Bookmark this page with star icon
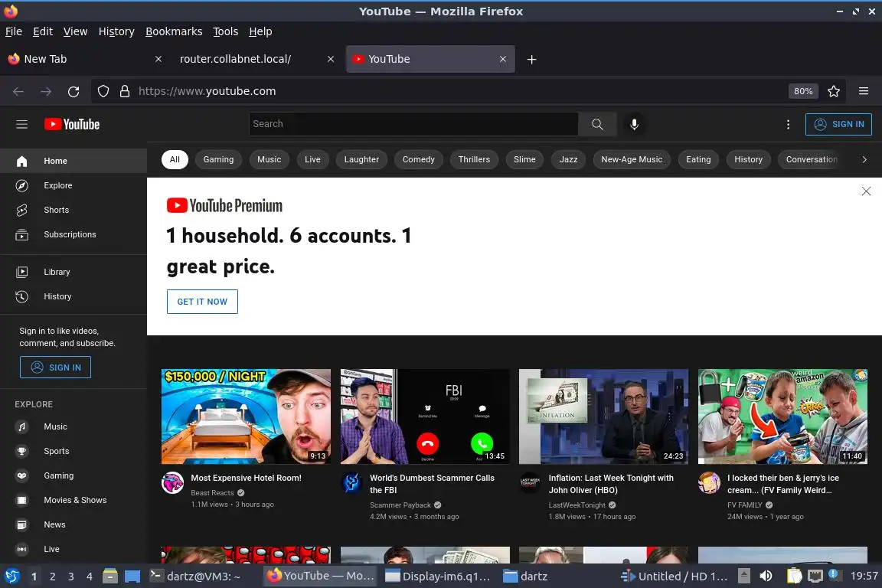The width and height of the screenshot is (882, 588). point(834,91)
